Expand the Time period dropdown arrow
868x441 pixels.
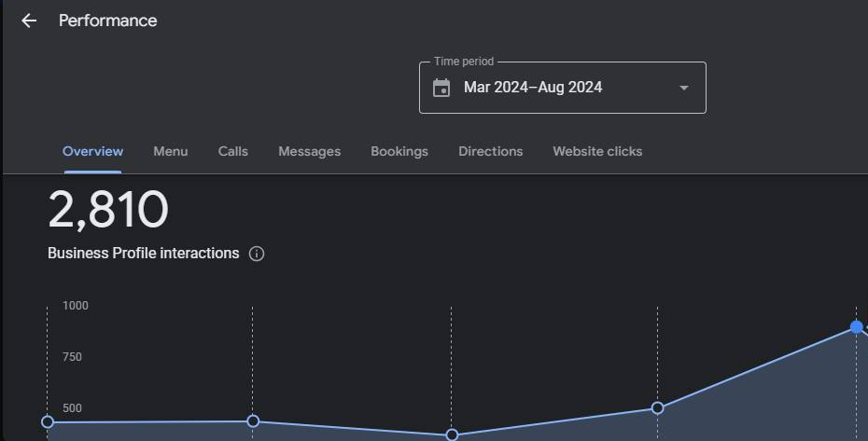[x=684, y=88]
